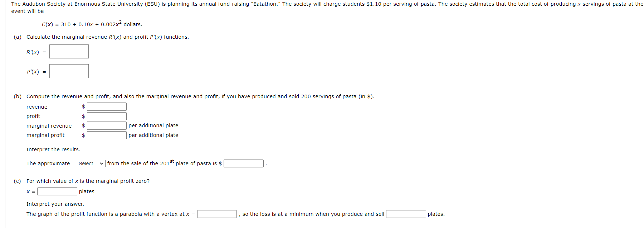
Task: Focus the P'(x) function entry field
Action: pos(69,71)
